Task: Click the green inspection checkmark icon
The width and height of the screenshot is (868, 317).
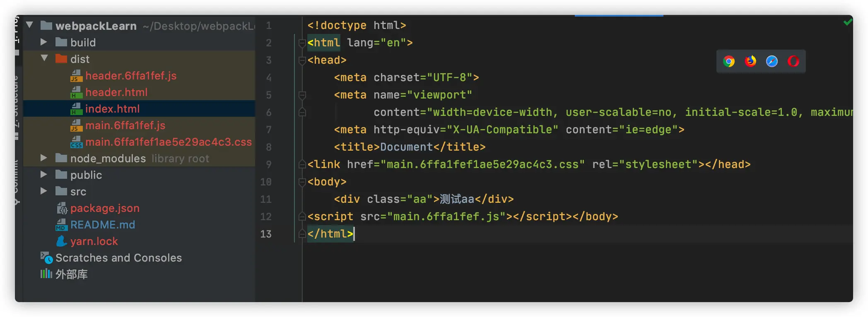Action: coord(848,22)
